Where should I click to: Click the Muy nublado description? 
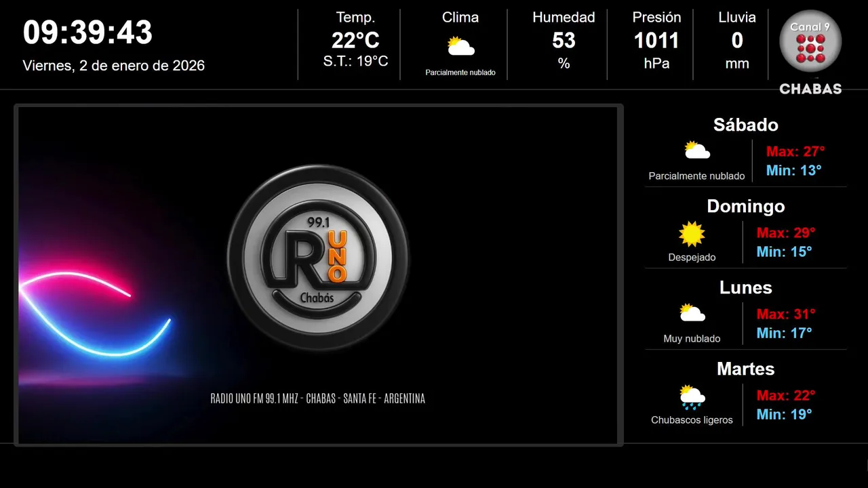click(692, 339)
